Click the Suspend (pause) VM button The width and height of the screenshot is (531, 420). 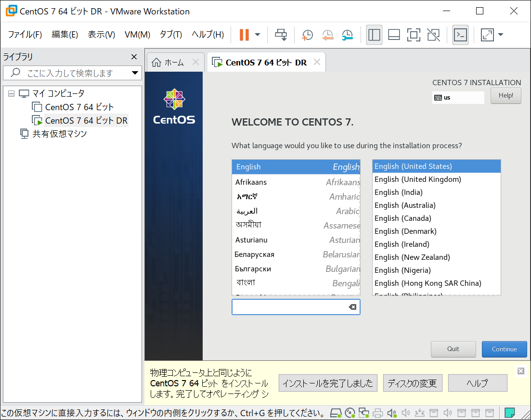[x=244, y=35]
